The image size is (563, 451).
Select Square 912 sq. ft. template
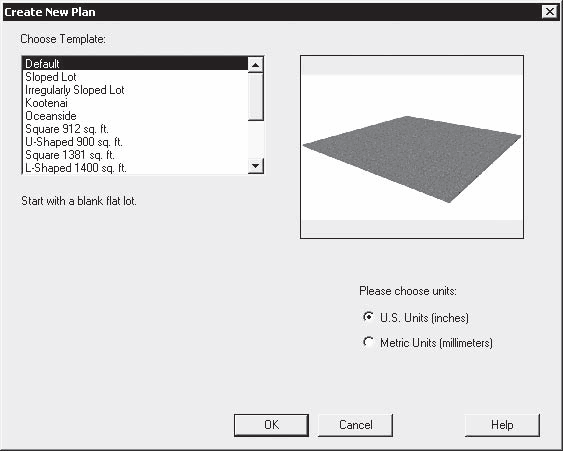[135, 129]
